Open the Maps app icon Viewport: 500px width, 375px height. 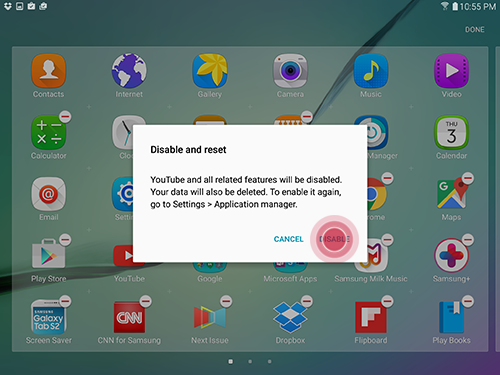point(451,194)
